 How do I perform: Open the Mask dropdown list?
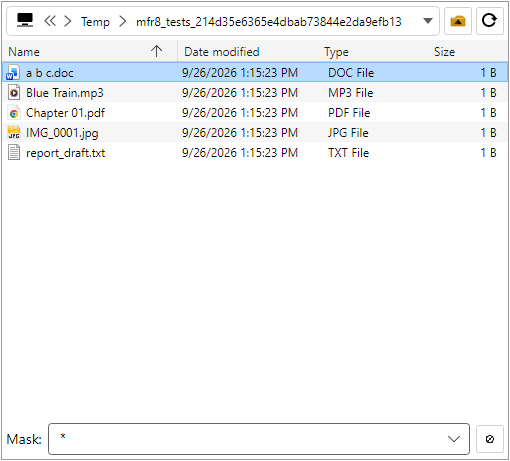[454, 439]
